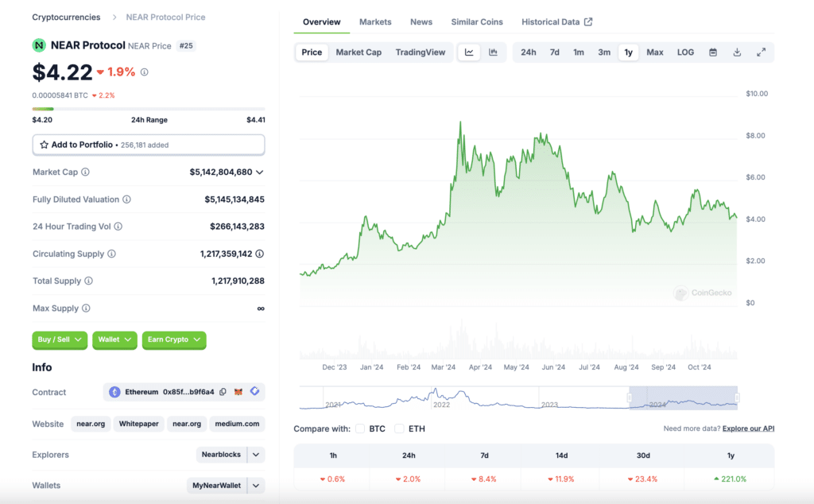Open the 24 Hour Trading Vol info icon
The height and width of the screenshot is (504, 814).
[x=118, y=227]
